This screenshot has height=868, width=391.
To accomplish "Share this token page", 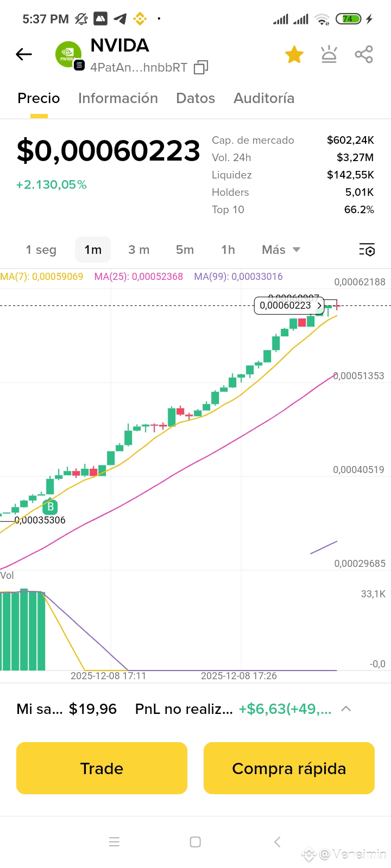I will [x=364, y=54].
